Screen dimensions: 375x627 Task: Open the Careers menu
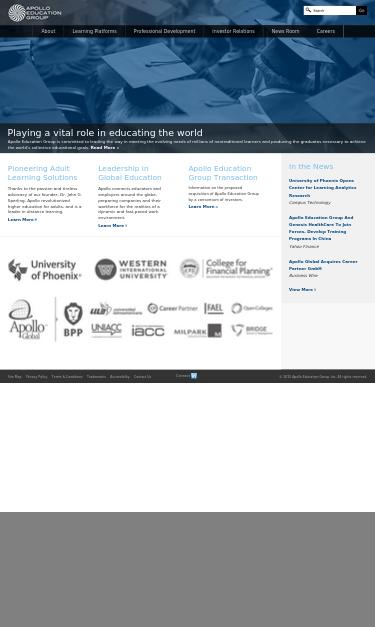(x=326, y=31)
